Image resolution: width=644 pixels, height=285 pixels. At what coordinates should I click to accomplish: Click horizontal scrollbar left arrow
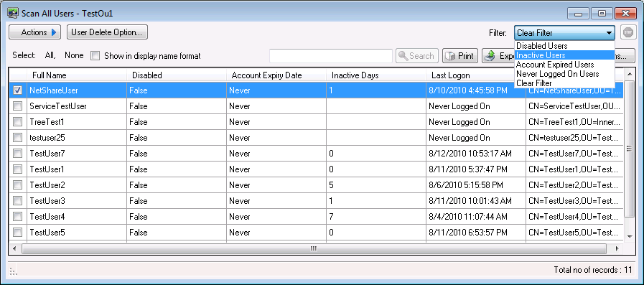click(x=14, y=248)
